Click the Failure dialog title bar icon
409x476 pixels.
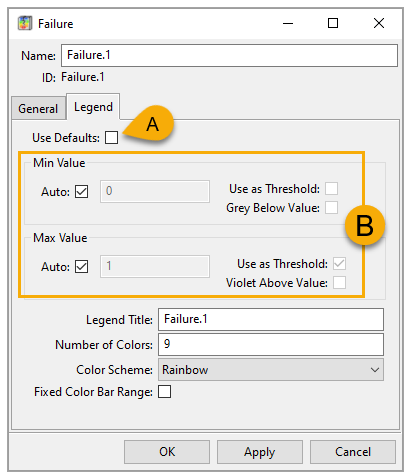pos(25,23)
